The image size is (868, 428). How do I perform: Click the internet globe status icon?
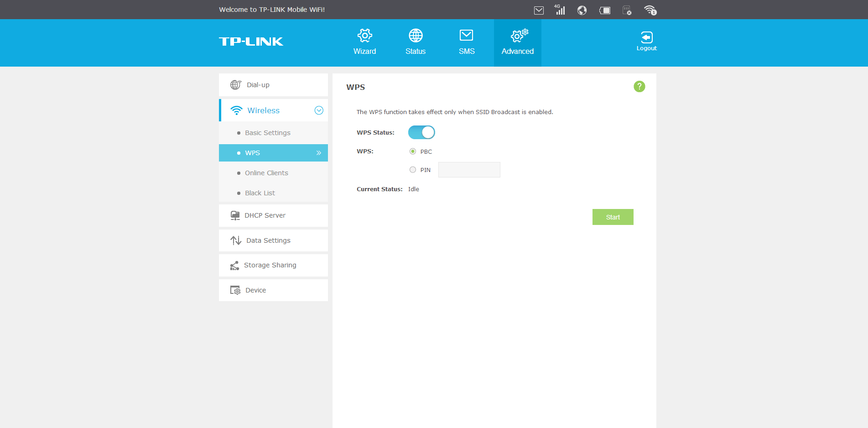click(x=582, y=10)
